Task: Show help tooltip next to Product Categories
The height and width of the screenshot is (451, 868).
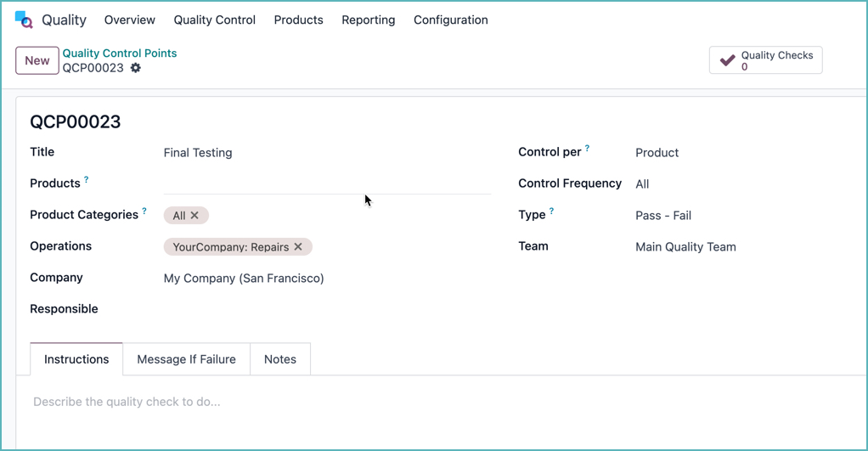Action: [x=144, y=211]
